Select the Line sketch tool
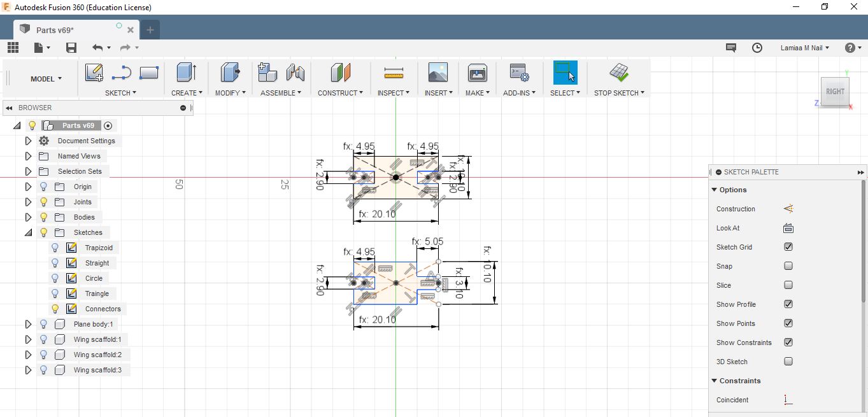 point(121,73)
